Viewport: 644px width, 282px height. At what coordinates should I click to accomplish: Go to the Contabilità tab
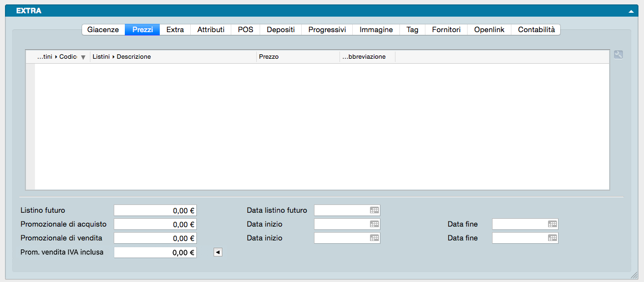536,30
